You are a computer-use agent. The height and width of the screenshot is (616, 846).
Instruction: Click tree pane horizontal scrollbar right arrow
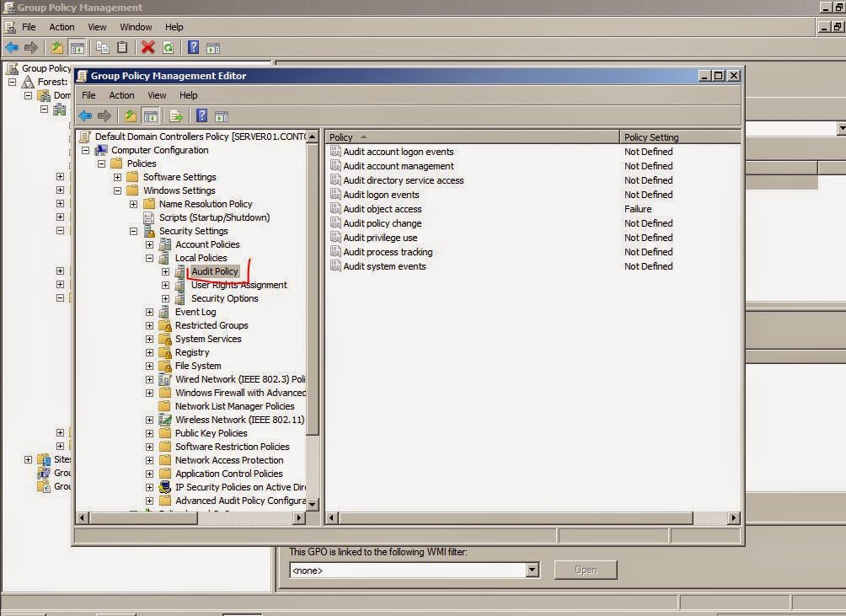(299, 518)
